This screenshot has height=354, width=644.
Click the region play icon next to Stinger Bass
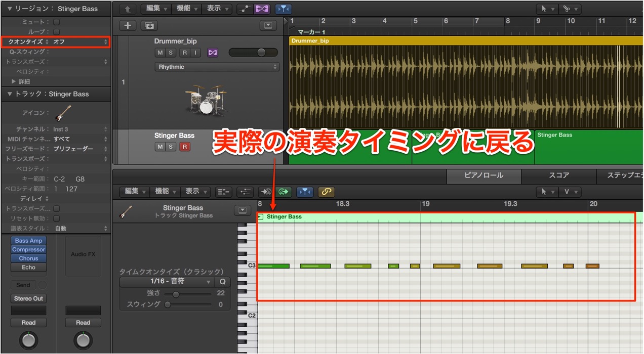[x=261, y=216]
